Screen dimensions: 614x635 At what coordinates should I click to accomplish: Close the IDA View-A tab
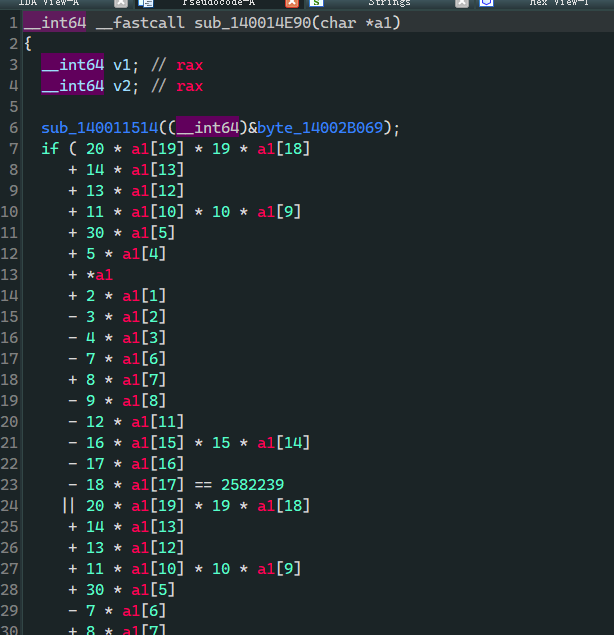(121, 4)
